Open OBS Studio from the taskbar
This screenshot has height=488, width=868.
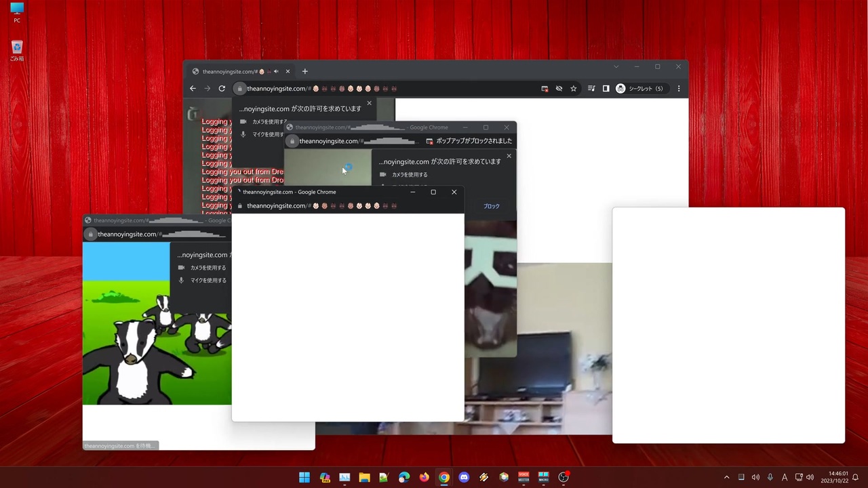click(564, 477)
